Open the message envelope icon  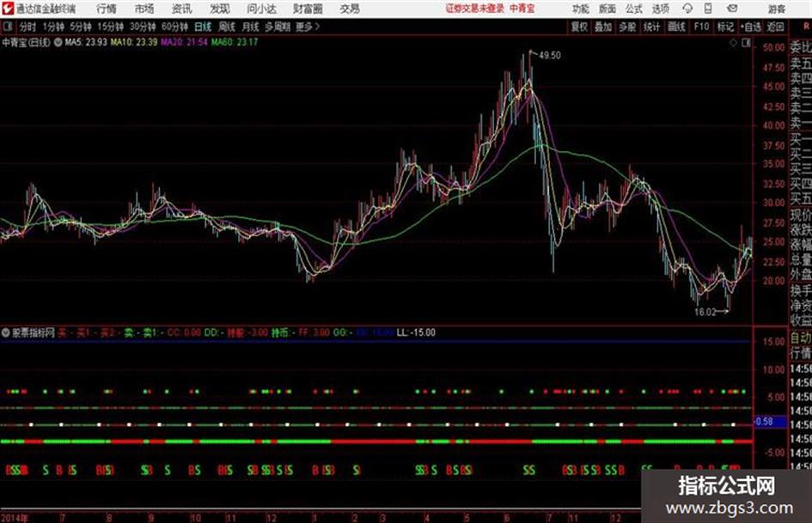coord(732,9)
